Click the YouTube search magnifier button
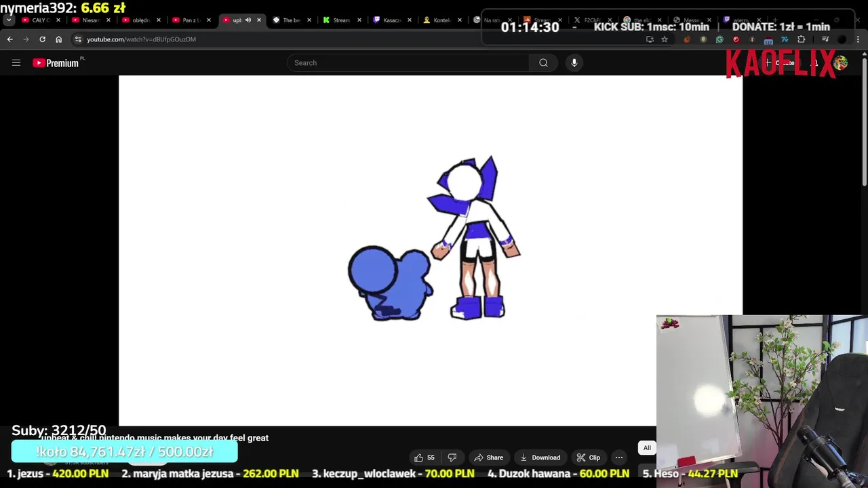Viewport: 868px width, 488px height. (543, 63)
